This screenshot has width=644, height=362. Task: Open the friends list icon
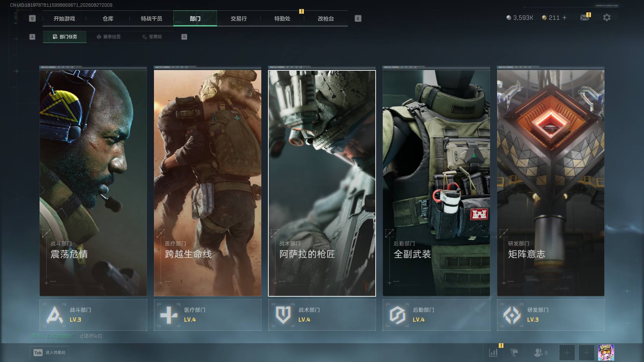[x=538, y=352]
